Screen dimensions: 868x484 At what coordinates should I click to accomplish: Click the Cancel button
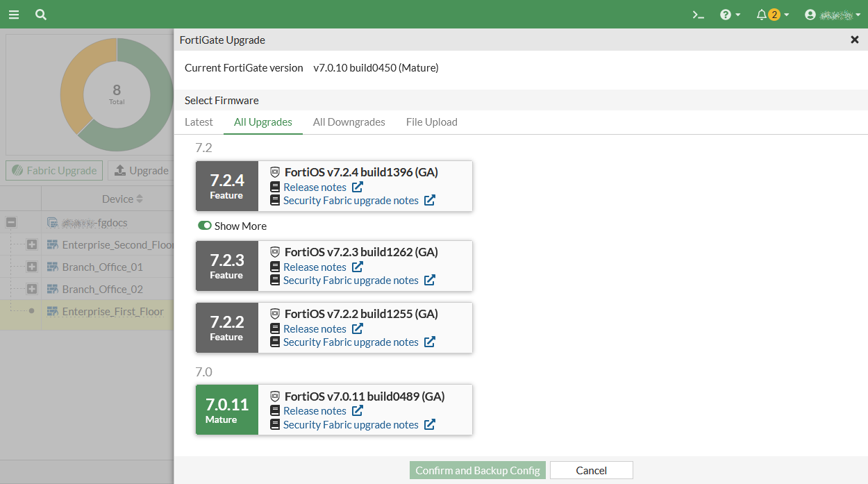click(591, 470)
